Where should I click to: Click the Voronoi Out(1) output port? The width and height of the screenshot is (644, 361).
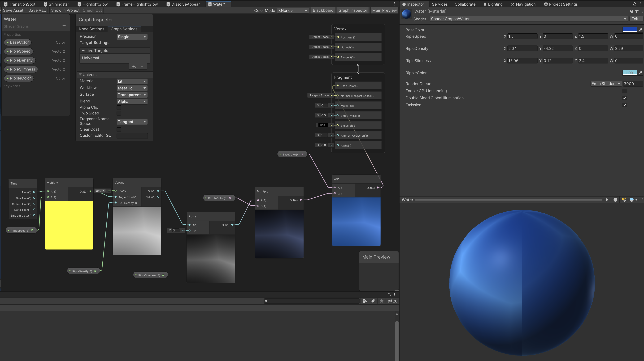[x=158, y=191]
